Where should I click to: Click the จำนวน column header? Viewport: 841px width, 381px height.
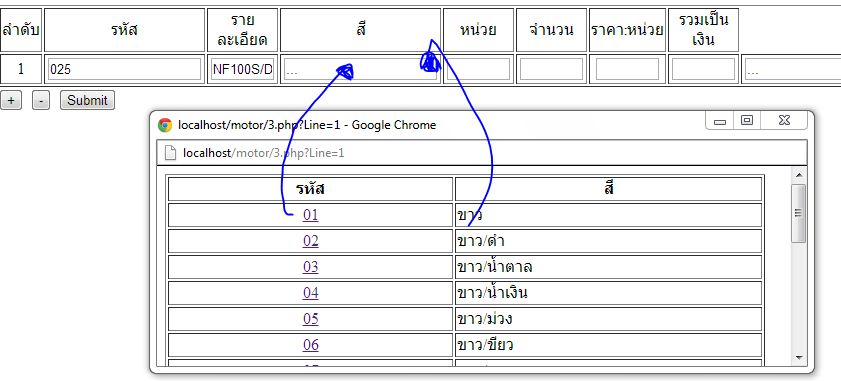pyautogui.click(x=551, y=30)
